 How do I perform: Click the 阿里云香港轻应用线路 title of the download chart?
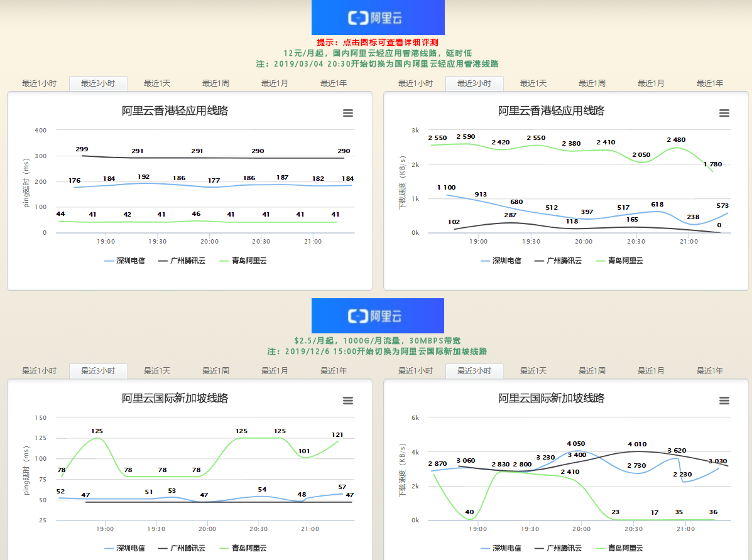tap(552, 110)
